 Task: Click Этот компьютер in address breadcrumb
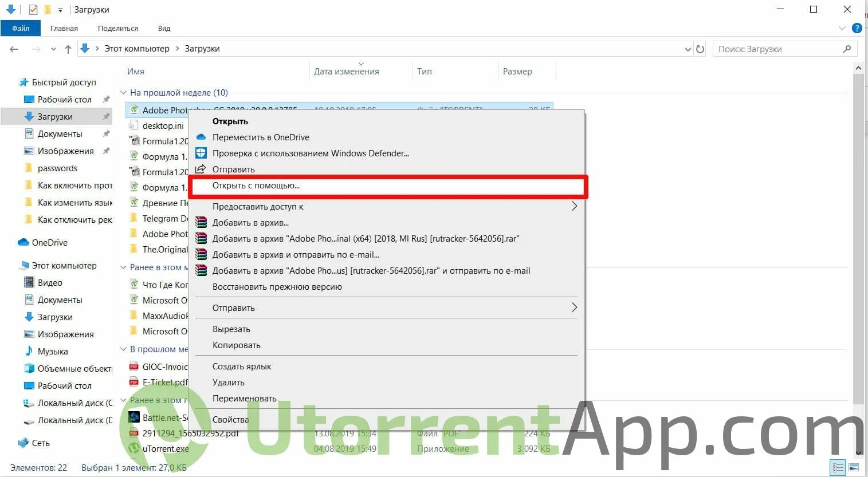(x=137, y=49)
